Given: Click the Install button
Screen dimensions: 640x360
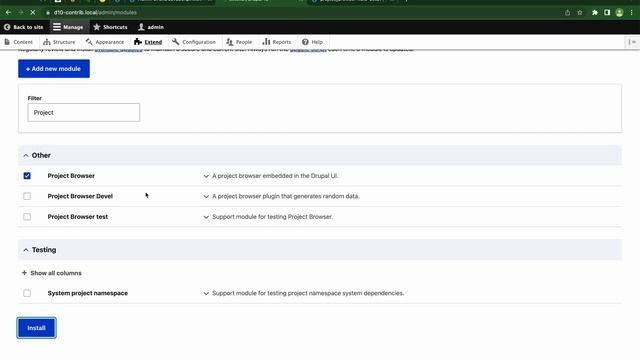Looking at the screenshot, I should point(36,328).
